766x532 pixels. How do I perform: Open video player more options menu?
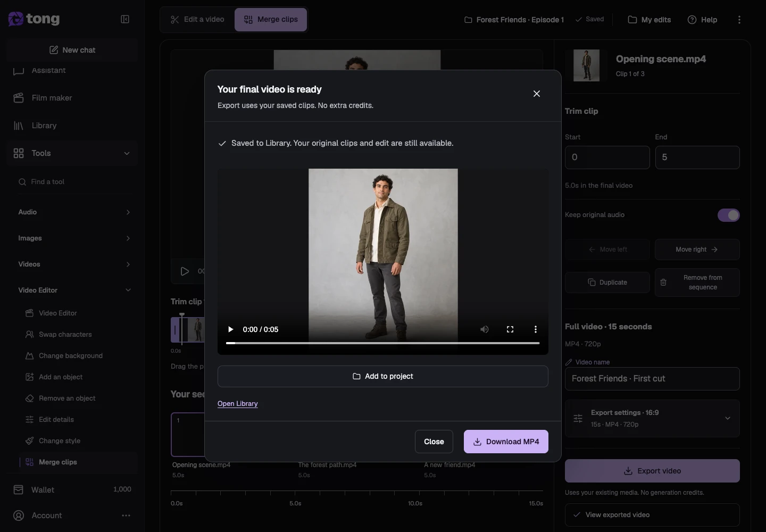(536, 329)
